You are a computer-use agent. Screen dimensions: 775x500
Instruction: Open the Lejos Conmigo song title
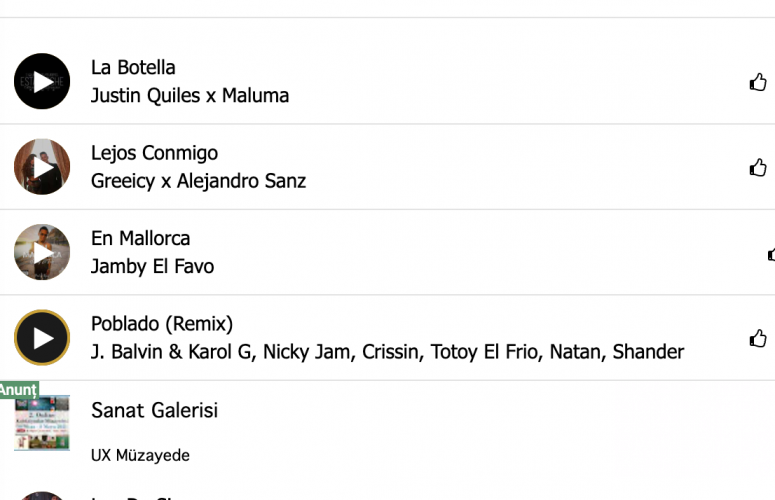(x=154, y=153)
